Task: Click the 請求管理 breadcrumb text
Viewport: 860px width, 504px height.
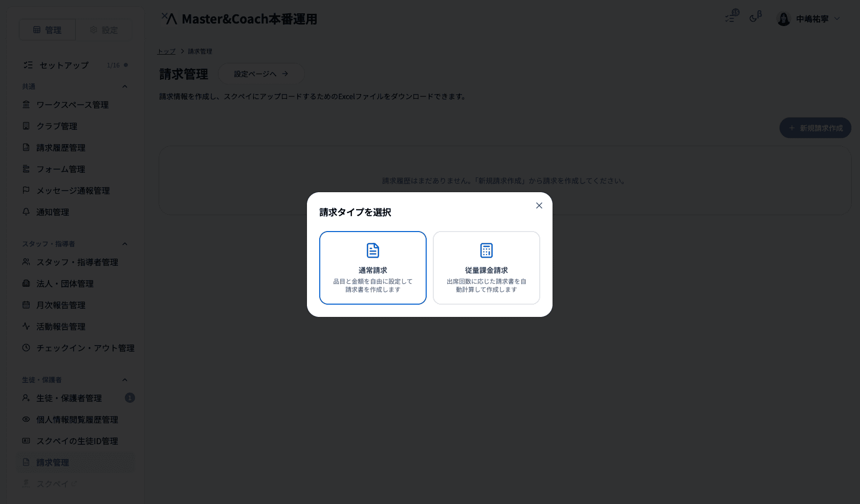Action: (200, 51)
